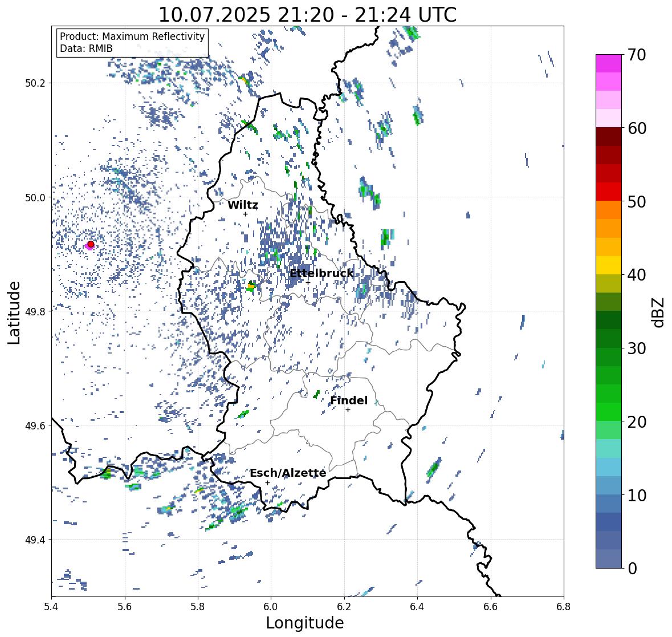
Task: Click the Findel station label
Action: point(349,400)
